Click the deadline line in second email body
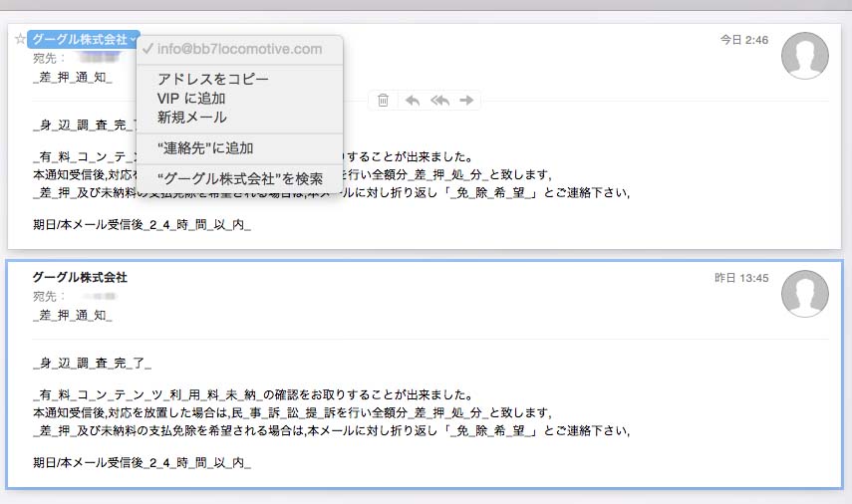This screenshot has width=852, height=504. coord(142,463)
